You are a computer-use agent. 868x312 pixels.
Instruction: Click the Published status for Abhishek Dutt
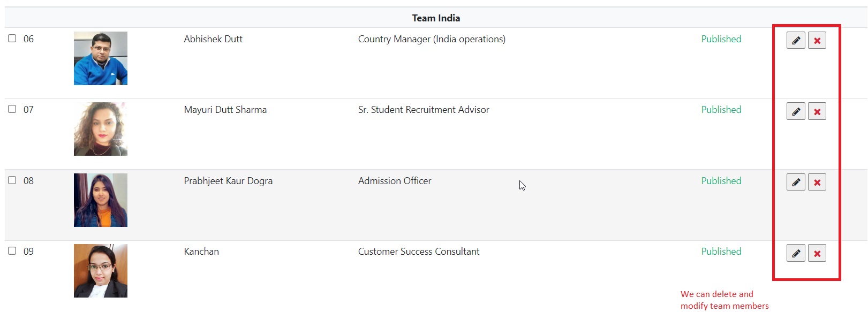(x=721, y=39)
